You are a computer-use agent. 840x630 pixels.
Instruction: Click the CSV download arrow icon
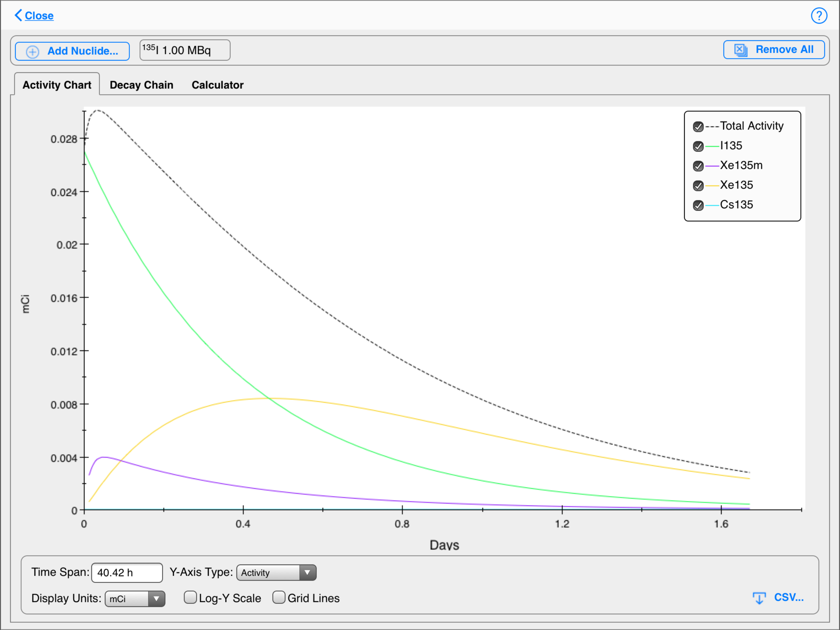[759, 598]
